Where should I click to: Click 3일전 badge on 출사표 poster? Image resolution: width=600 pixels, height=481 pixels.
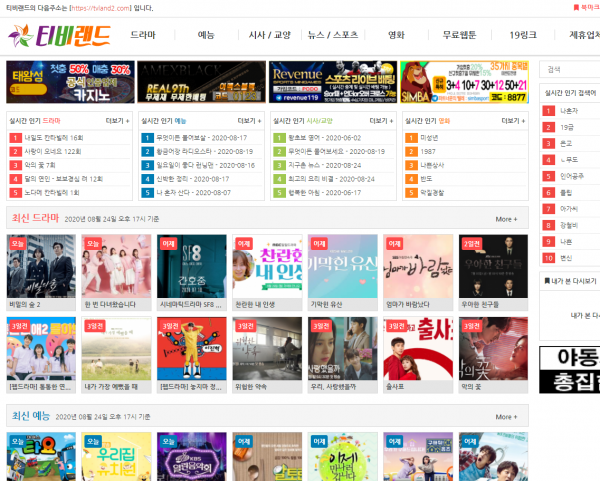coord(396,326)
